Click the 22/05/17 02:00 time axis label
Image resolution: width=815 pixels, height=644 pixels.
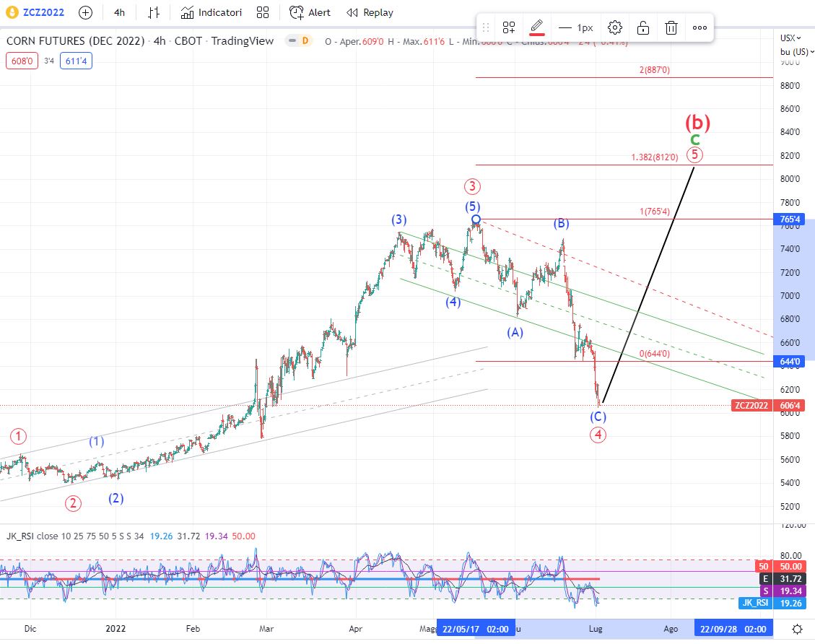pyautogui.click(x=476, y=630)
